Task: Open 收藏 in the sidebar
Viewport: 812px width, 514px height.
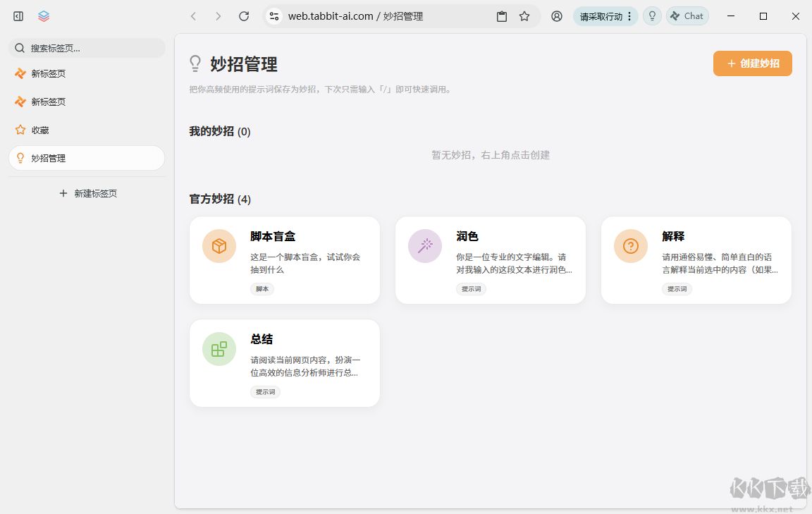Action: 87,130
